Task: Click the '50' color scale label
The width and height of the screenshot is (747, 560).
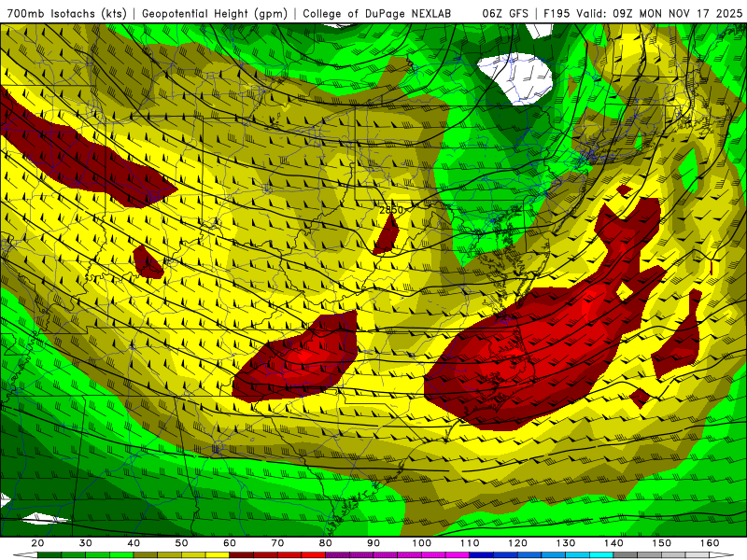Action: [x=181, y=543]
